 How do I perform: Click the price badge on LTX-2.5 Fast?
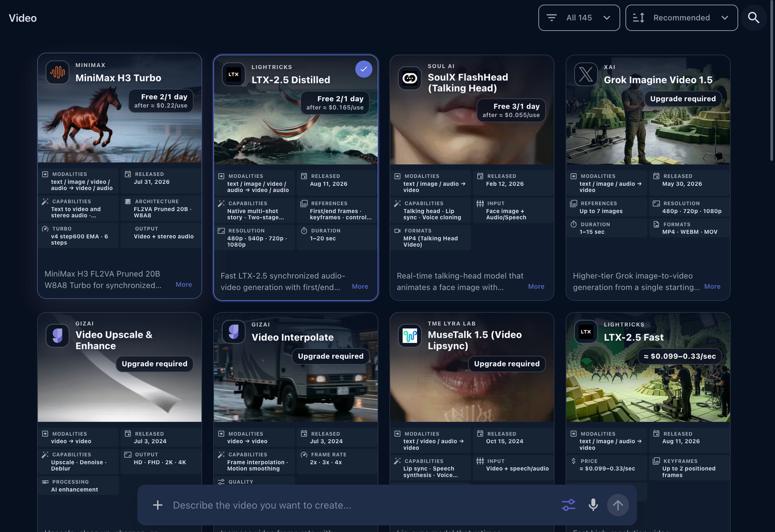[x=680, y=356]
